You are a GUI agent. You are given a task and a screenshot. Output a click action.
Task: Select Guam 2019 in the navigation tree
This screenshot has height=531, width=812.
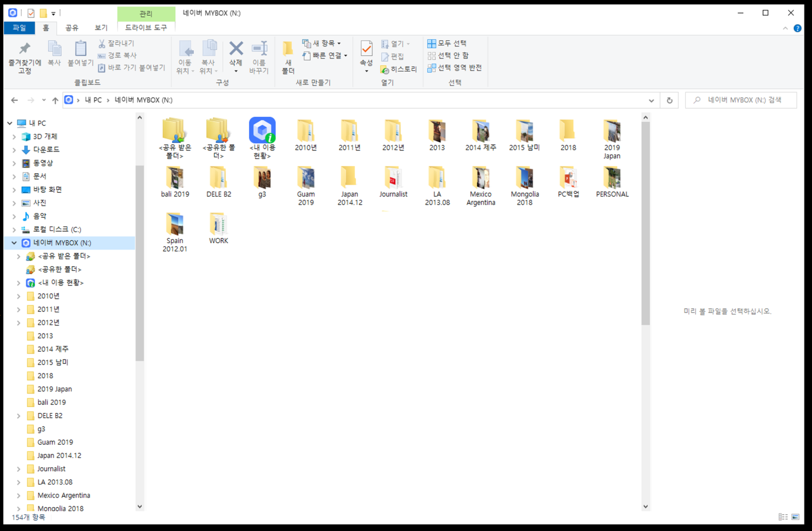pos(55,442)
